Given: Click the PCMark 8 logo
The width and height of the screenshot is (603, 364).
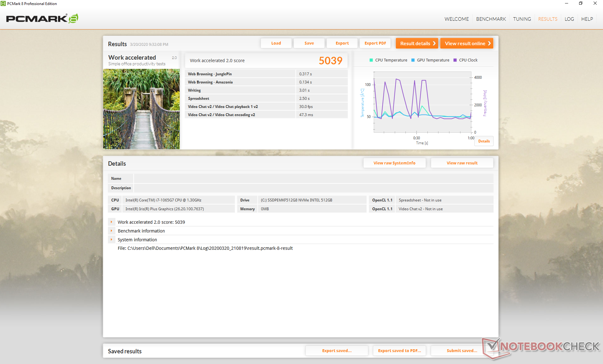Looking at the screenshot, I should pos(42,19).
